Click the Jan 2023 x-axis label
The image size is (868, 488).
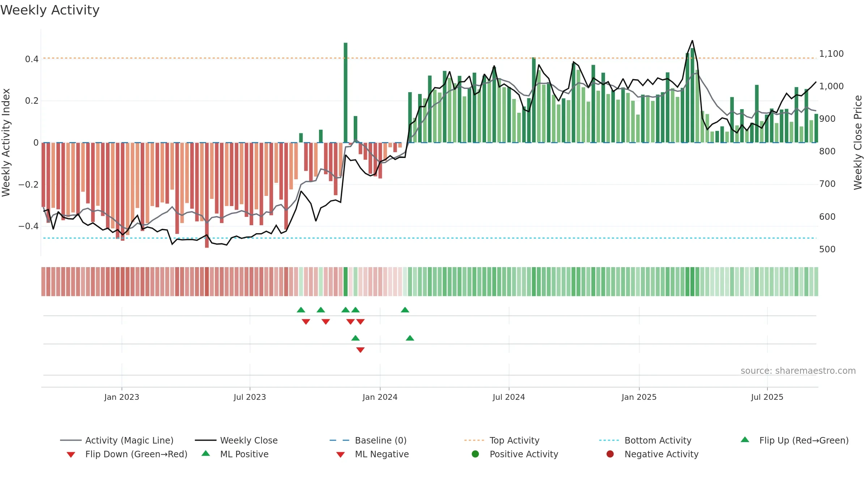point(122,397)
